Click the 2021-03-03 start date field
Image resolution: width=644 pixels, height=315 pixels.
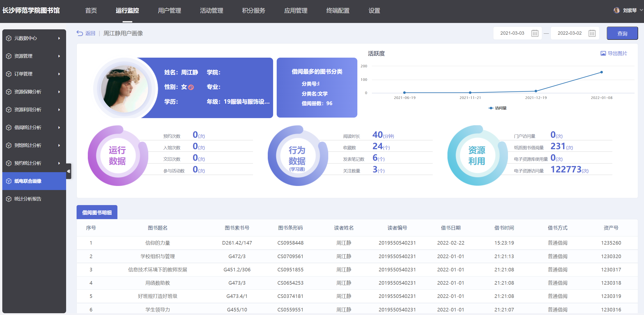[512, 33]
